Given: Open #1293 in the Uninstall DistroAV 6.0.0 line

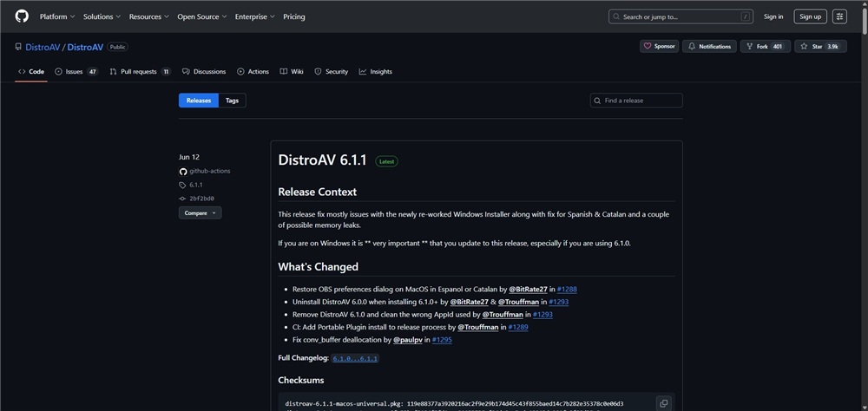Looking at the screenshot, I should coord(558,302).
